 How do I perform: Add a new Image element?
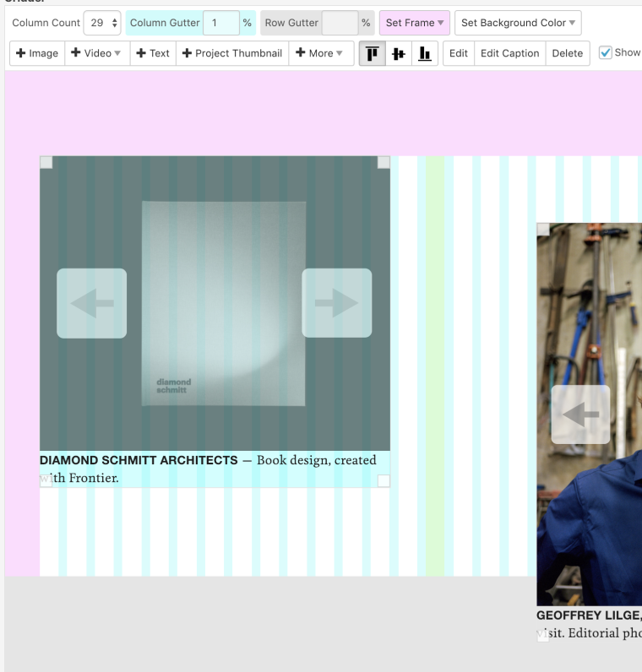click(x=38, y=53)
